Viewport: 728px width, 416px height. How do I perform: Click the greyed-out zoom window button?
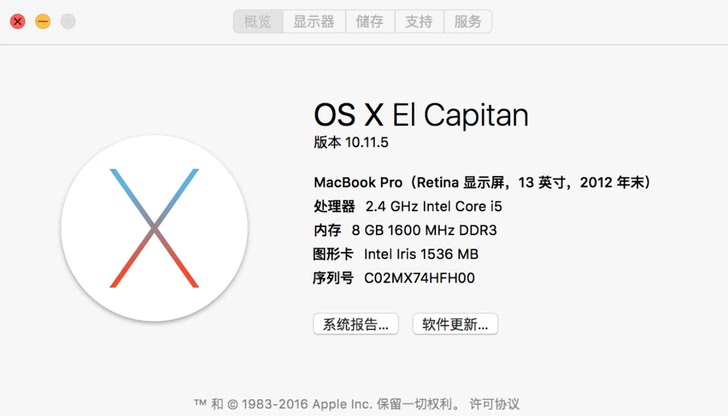[x=68, y=21]
